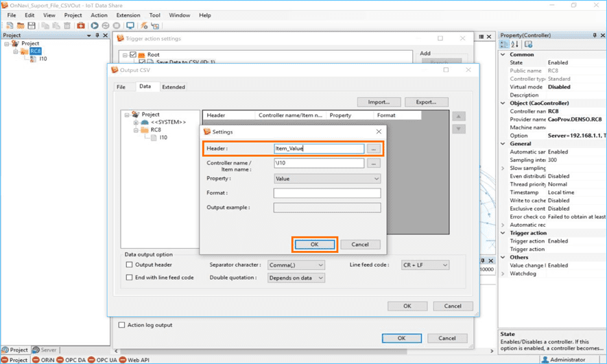The width and height of the screenshot is (607, 364).
Task: Click the move-up arrow beside the data table
Action: [x=459, y=116]
